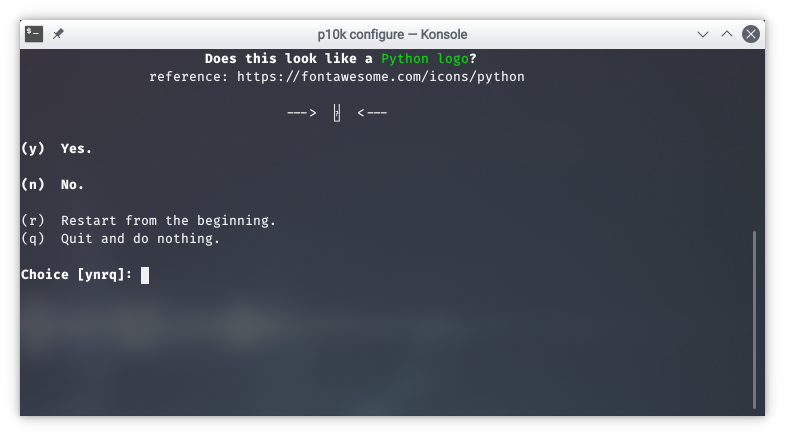The image size is (785, 436).
Task: Toggle the pin on all desktops icon
Action: tap(59, 34)
